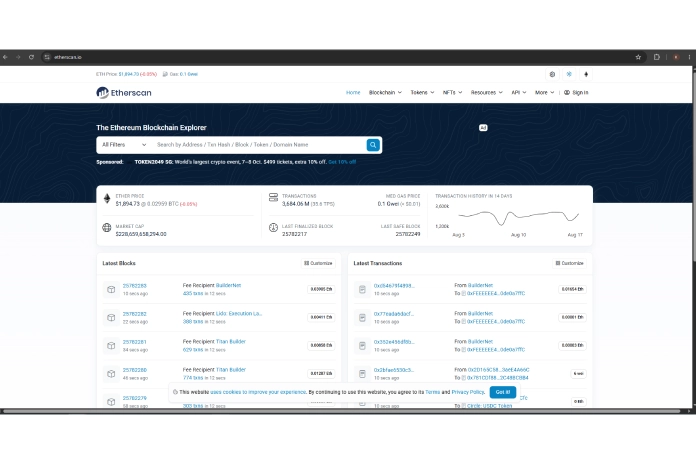Click Market Cap value $228,659,658,294.00
The image size is (696, 464).
(x=141, y=234)
